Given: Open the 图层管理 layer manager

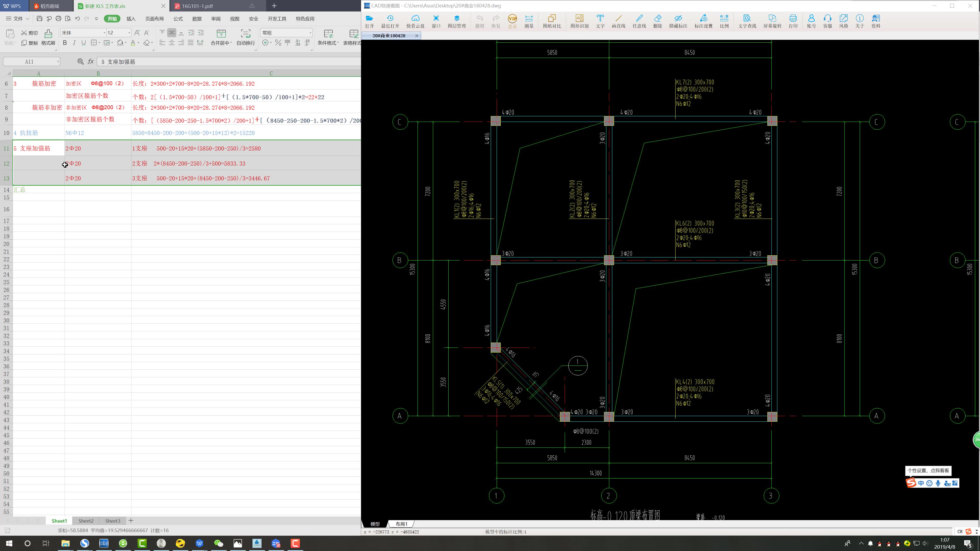Looking at the screenshot, I should click(x=457, y=21).
